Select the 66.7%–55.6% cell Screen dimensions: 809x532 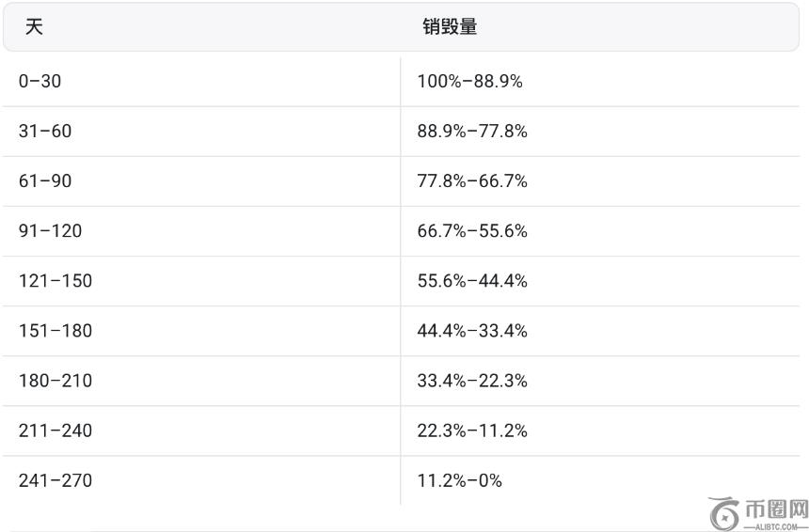coord(472,231)
